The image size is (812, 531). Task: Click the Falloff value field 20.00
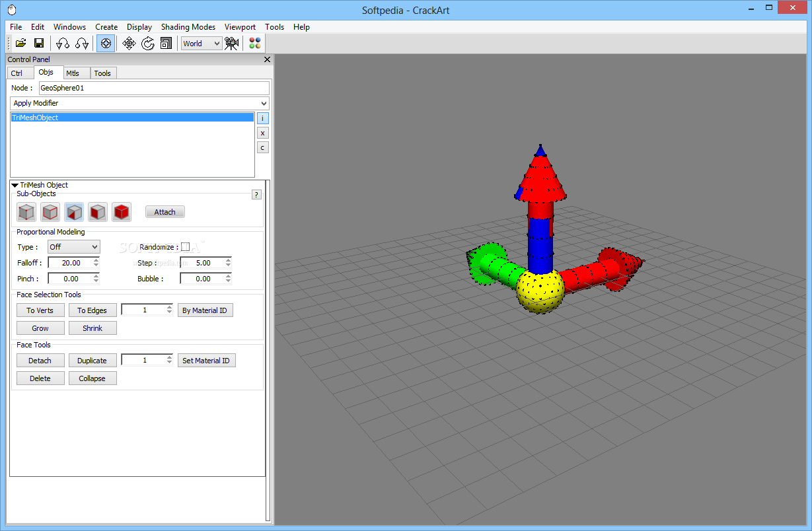coord(70,263)
